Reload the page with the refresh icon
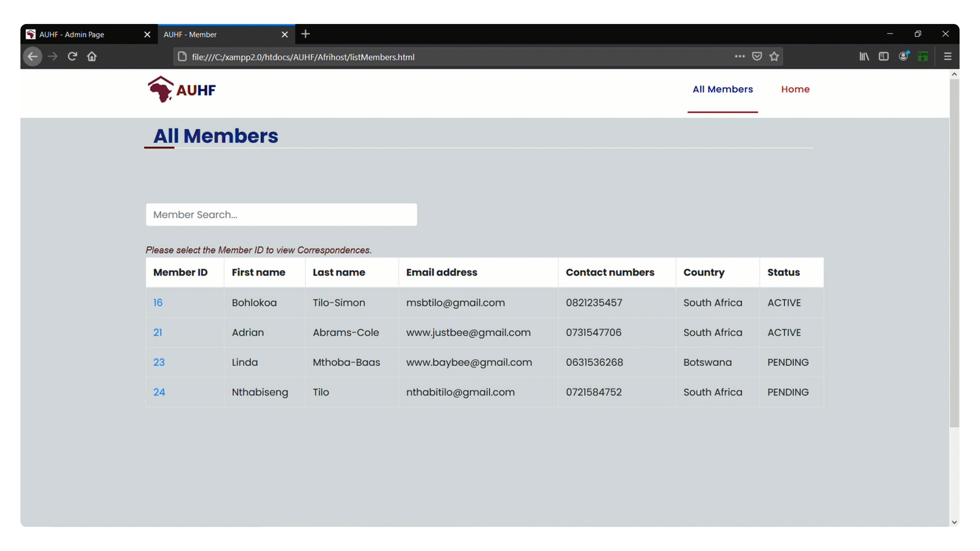 pyautogui.click(x=72, y=57)
